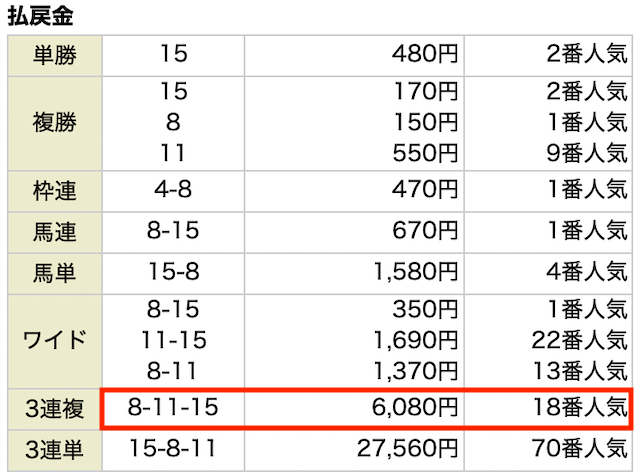Click the 15-8-11 combination cell
Image resolution: width=640 pixels, height=472 pixels.
coord(173,449)
